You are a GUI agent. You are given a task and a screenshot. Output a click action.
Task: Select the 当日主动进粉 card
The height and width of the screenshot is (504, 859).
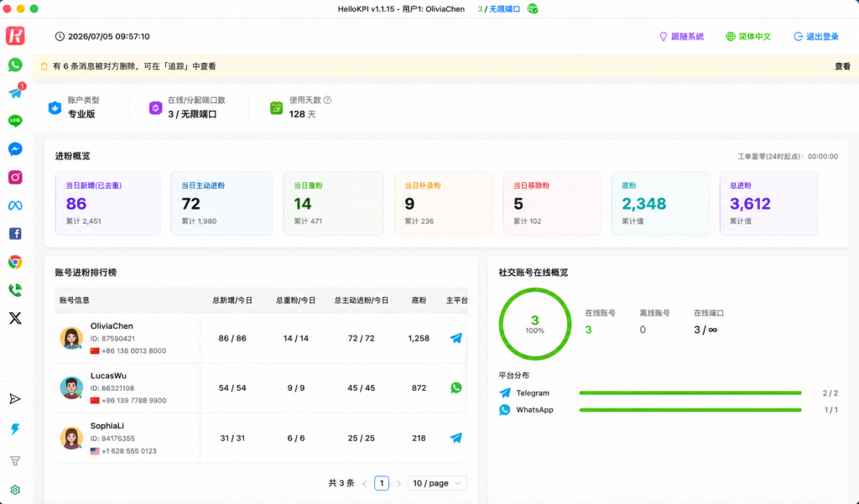(221, 203)
